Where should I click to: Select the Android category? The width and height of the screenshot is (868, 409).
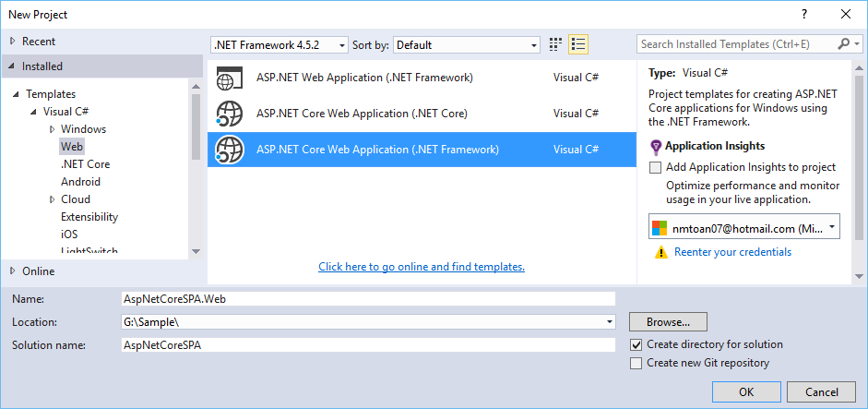81,182
